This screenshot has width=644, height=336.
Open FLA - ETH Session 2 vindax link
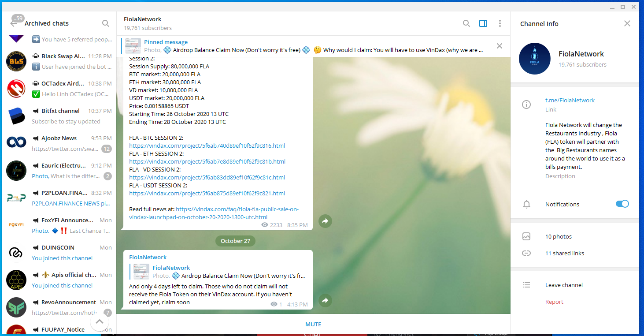[x=207, y=161]
